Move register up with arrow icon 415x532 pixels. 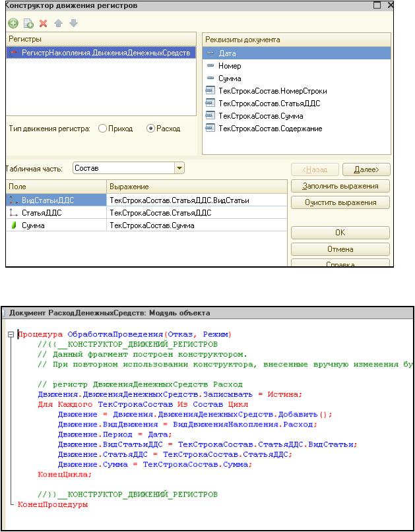point(59,23)
